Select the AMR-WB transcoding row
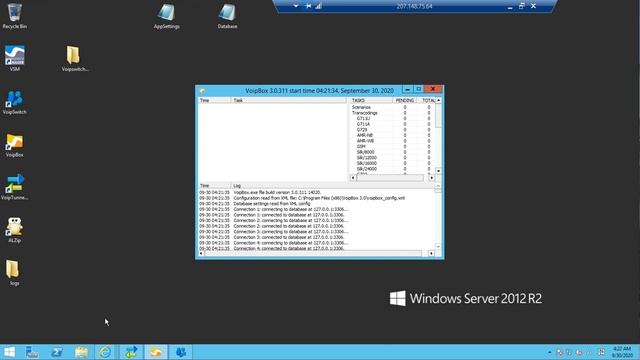The image size is (640, 360). [x=392, y=141]
